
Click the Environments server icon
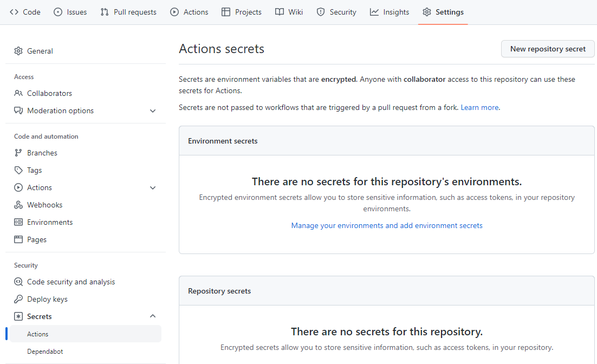(x=18, y=222)
